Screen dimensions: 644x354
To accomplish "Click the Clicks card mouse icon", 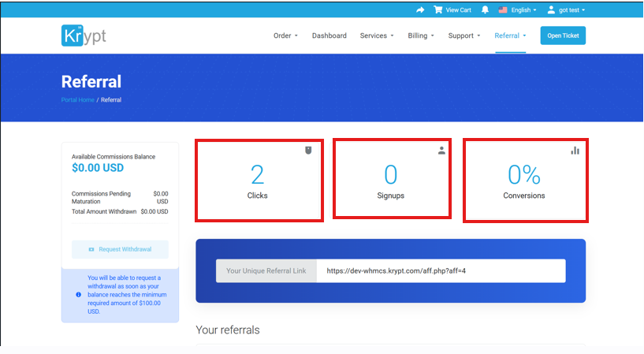I will tap(308, 150).
